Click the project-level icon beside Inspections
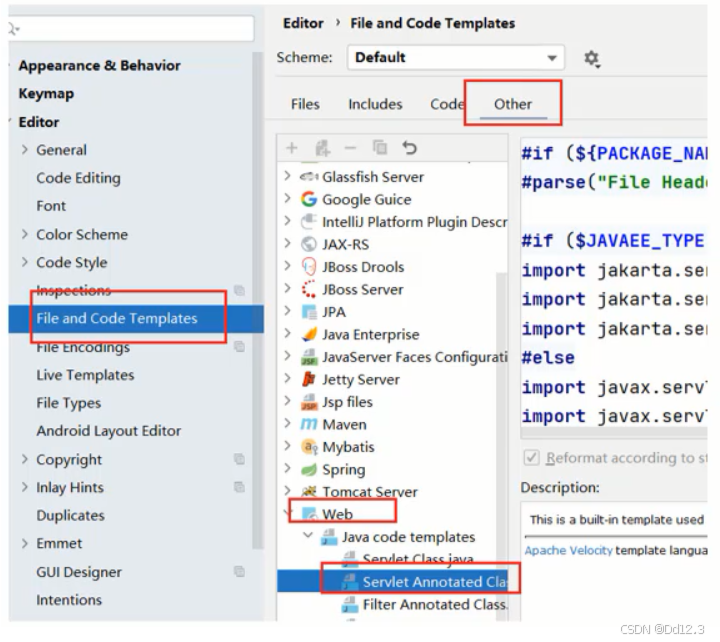Viewport: 720px width, 642px height. pyautogui.click(x=239, y=290)
